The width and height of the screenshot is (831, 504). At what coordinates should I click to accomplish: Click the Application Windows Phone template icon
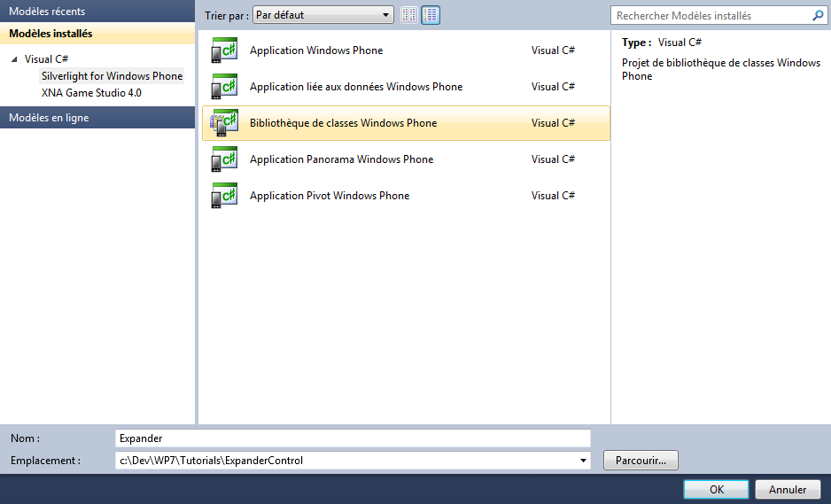click(224, 51)
